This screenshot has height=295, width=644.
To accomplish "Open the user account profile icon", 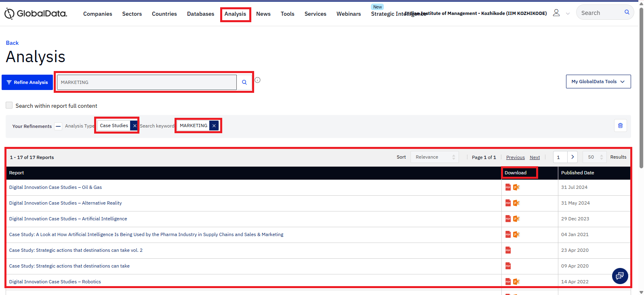I will 556,13.
